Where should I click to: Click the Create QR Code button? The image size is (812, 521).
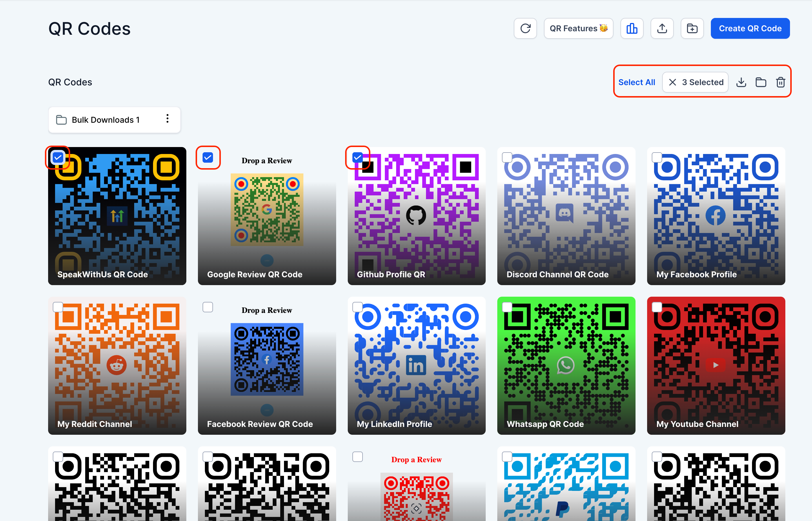(x=750, y=28)
